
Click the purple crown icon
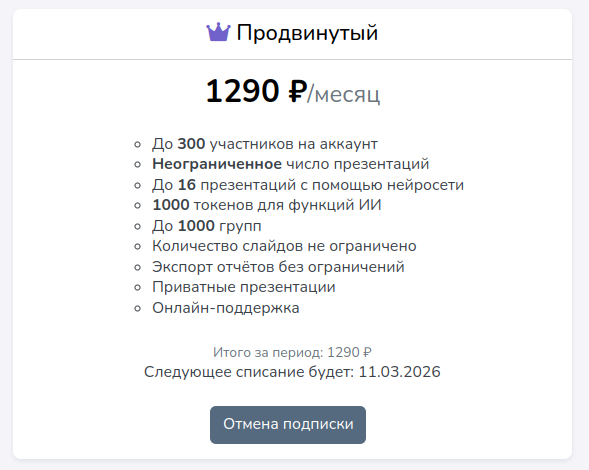(218, 32)
